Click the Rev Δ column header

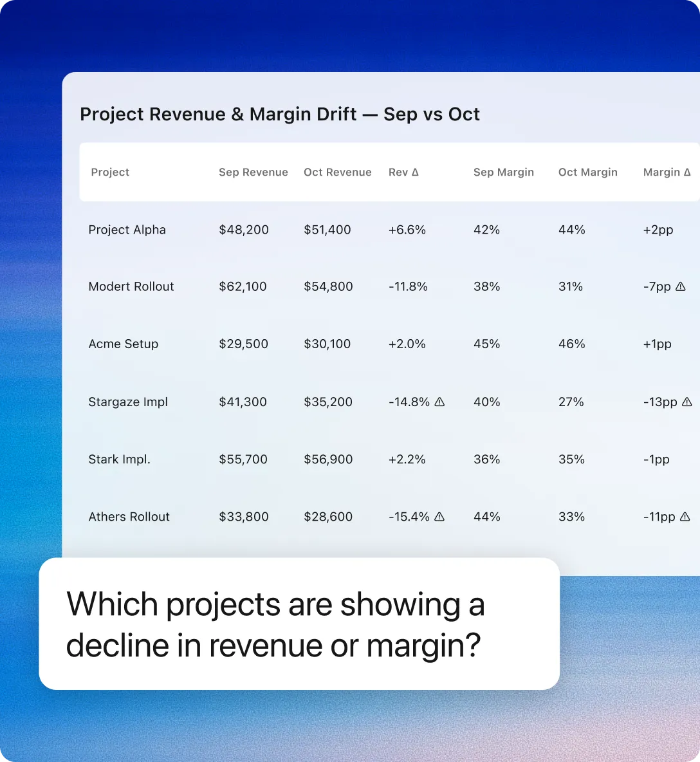(x=403, y=172)
